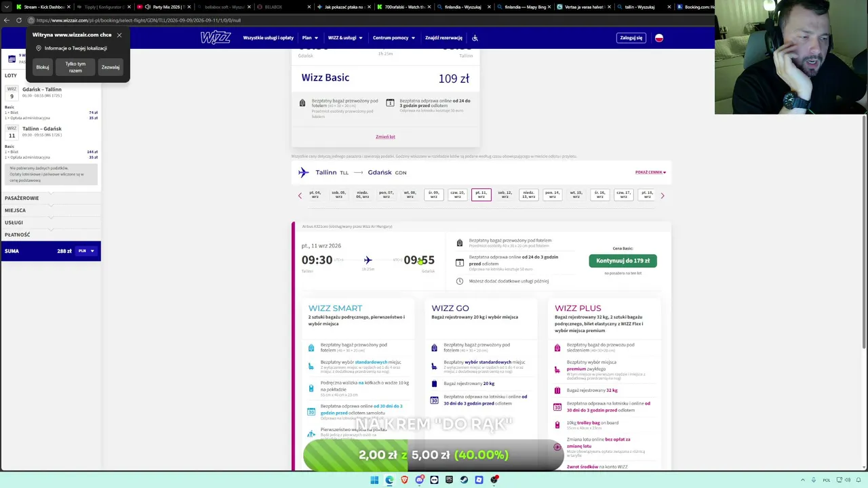
Task: Expand the POKAŻ CENNIK price list
Action: (x=650, y=172)
